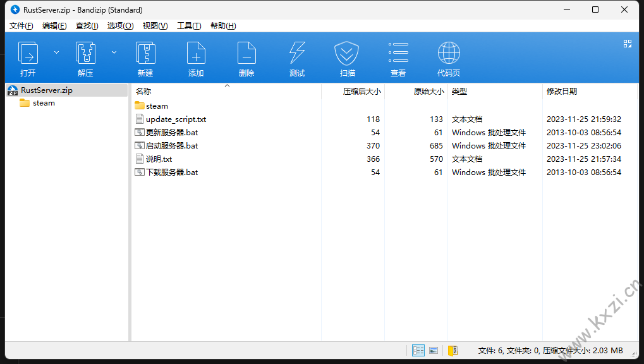Select the file name 更新服务器.bat
This screenshot has width=644, height=364.
point(172,132)
